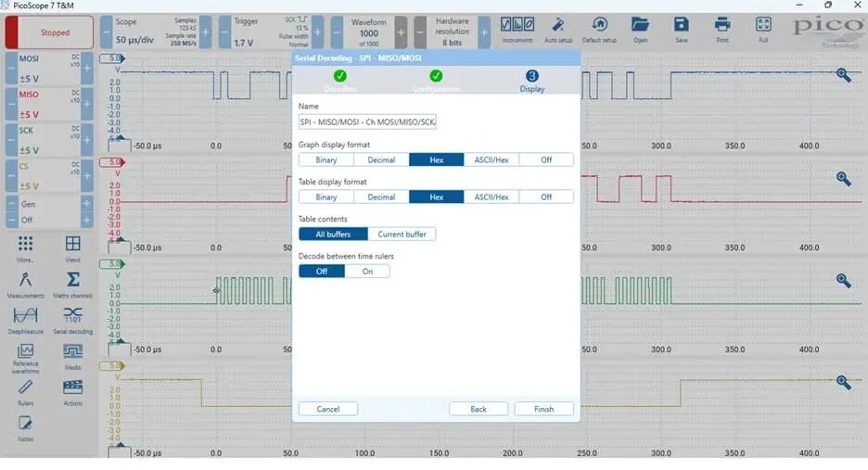Open the Display step in the wizard
868x470 pixels.
coord(532,81)
